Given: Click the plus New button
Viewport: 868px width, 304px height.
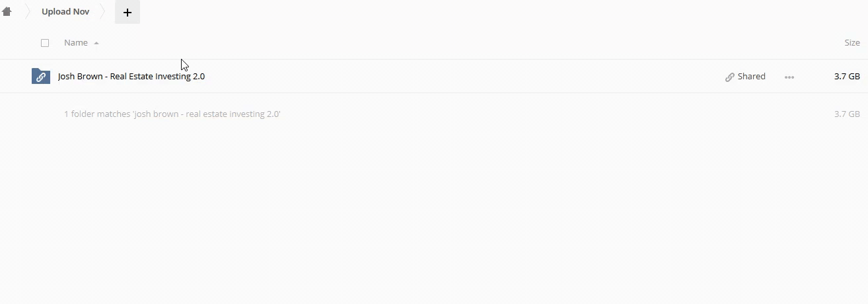Looking at the screenshot, I should point(127,13).
